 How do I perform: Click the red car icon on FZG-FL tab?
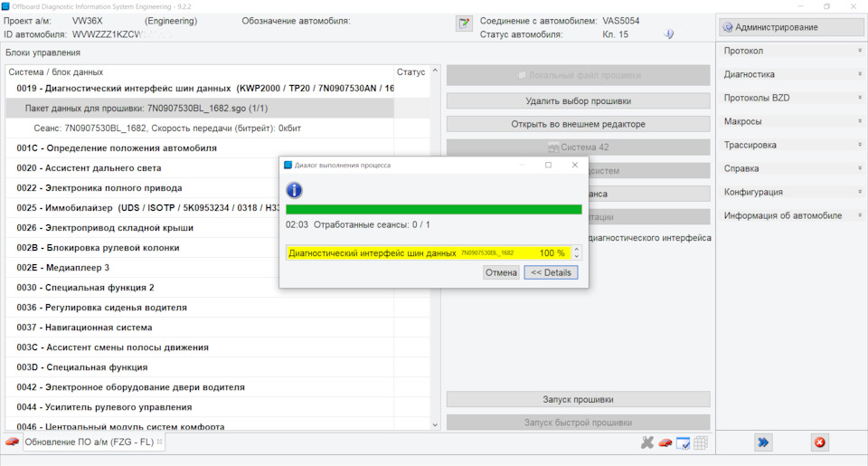coord(12,442)
